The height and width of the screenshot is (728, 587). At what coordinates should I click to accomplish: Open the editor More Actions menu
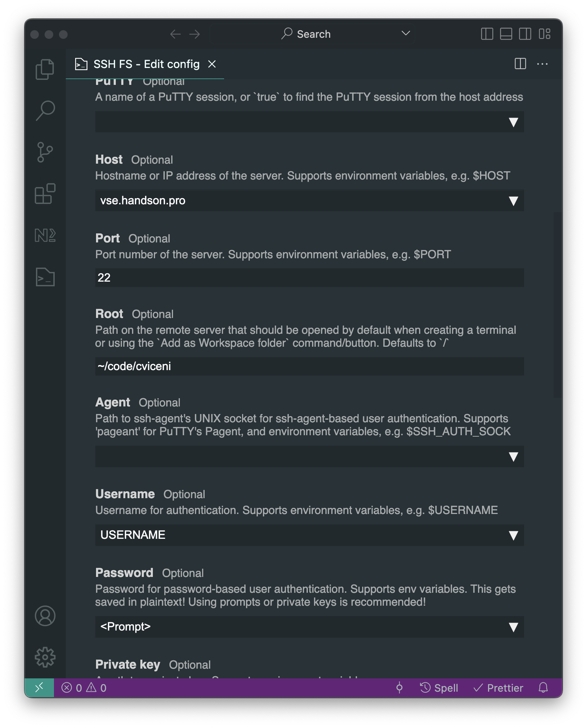point(542,64)
